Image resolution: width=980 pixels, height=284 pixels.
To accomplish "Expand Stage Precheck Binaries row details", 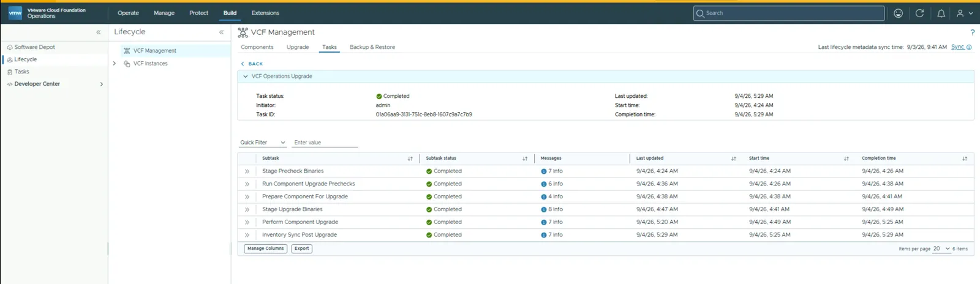I will [x=247, y=171].
